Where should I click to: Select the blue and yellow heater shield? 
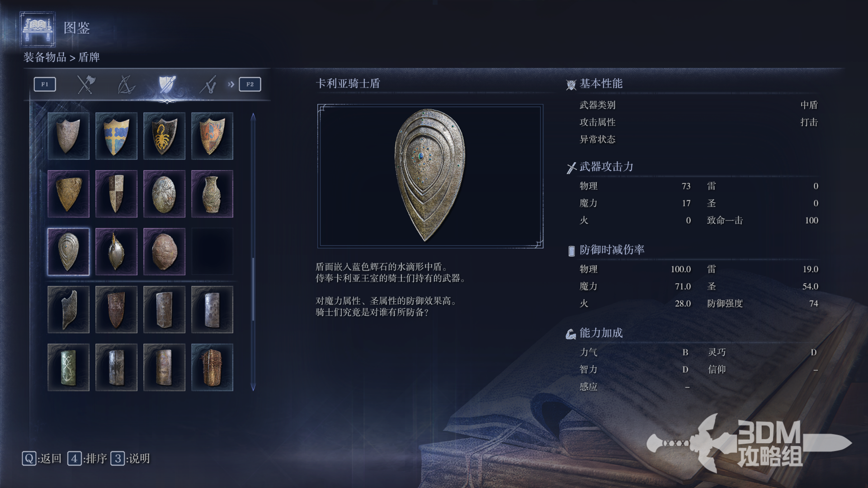pyautogui.click(x=116, y=136)
